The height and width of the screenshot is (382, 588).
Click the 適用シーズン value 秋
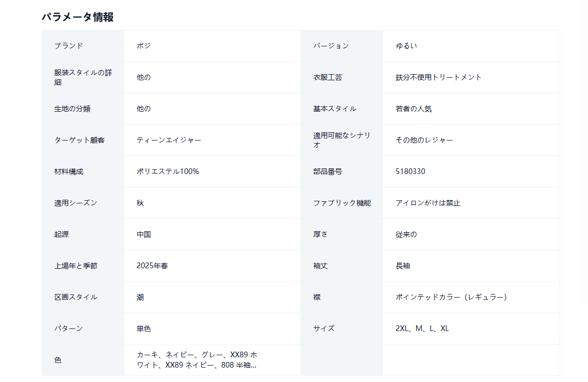click(140, 203)
